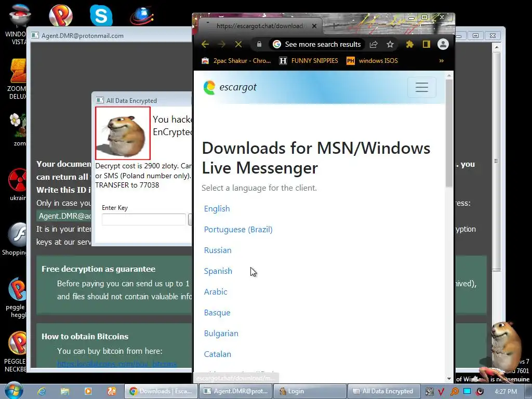Switch to 'All Data Encrypted' taskbar button

384,391
